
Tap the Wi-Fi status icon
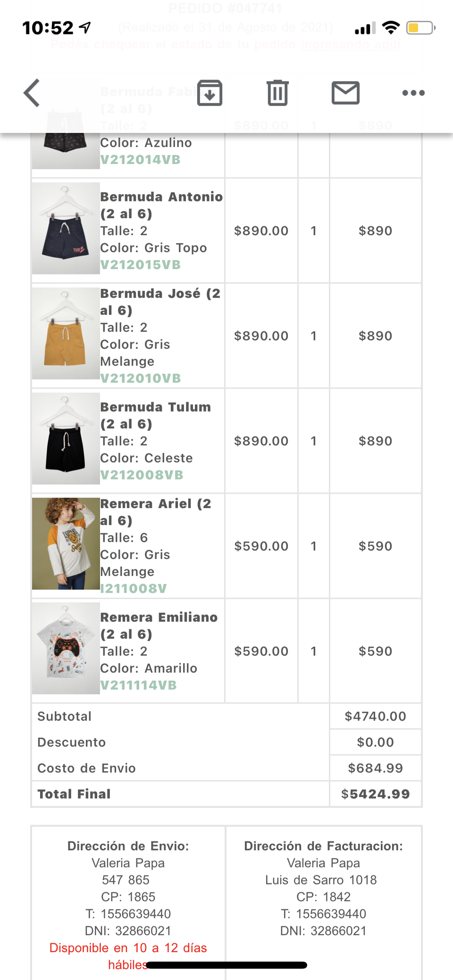(391, 28)
